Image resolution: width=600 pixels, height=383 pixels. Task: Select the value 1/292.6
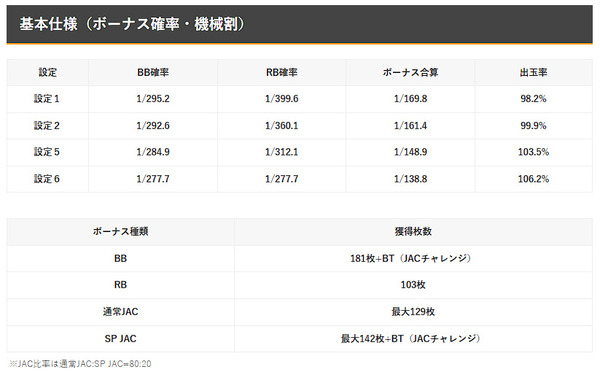tap(153, 125)
